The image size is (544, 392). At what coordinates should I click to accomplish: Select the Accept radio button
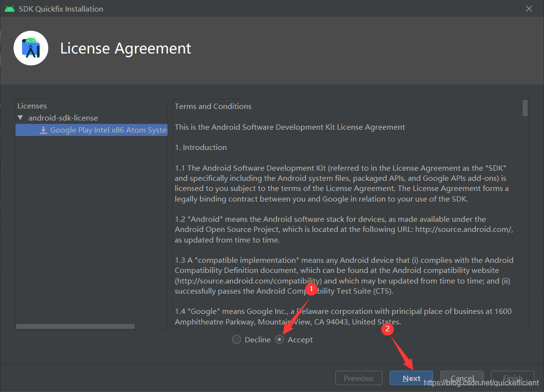click(279, 339)
